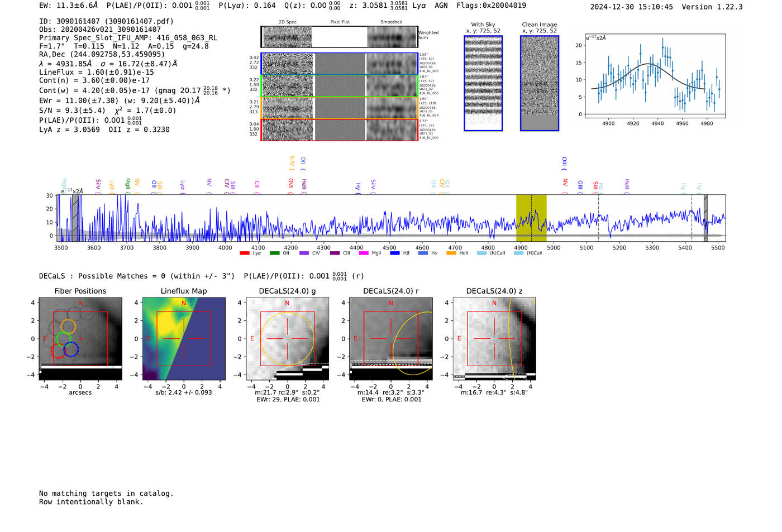Image resolution: width=782 pixels, height=532 pixels.
Task: Click the "Primary Spec_Slot_IFU_AMP" line
Action: point(128,38)
